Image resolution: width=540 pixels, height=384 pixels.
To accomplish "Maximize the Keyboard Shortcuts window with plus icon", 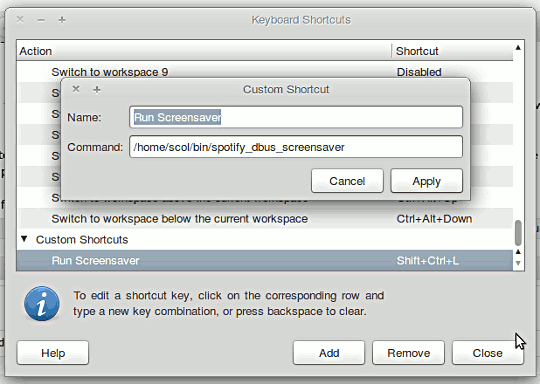I will coord(62,20).
